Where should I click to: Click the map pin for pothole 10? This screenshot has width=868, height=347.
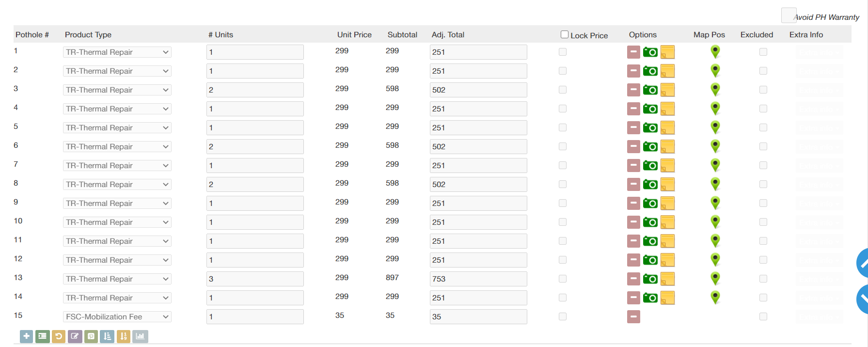(x=715, y=222)
